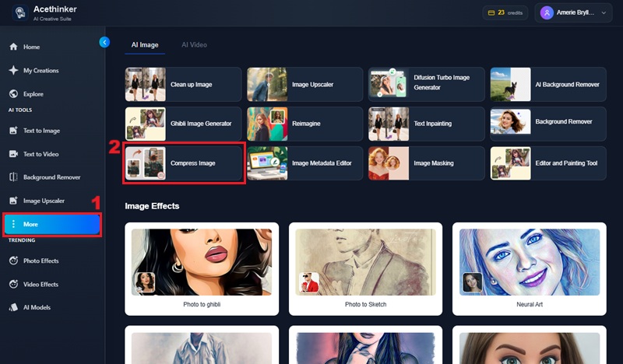The width and height of the screenshot is (623, 364).
Task: Click the Explore compass icon
Action: click(13, 94)
